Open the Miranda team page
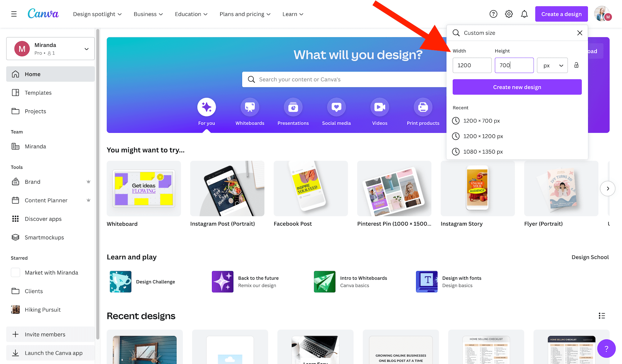Screen dimensions: 622x364 point(50,146)
